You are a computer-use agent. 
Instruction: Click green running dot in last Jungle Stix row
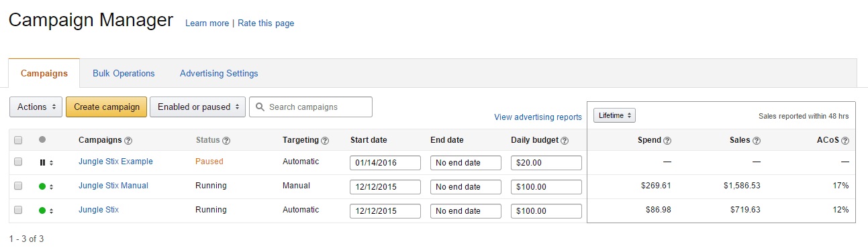(x=42, y=210)
